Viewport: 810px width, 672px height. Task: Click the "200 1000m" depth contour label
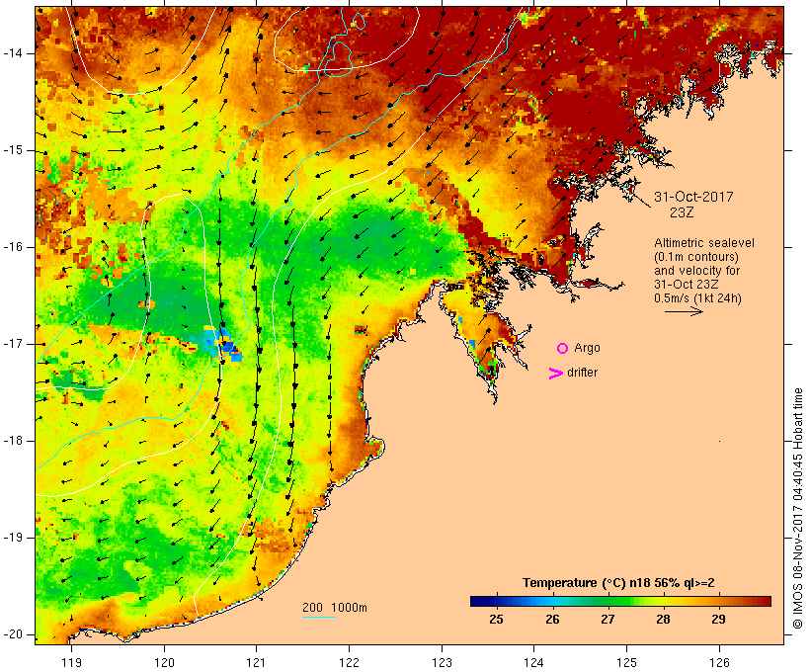point(335,608)
